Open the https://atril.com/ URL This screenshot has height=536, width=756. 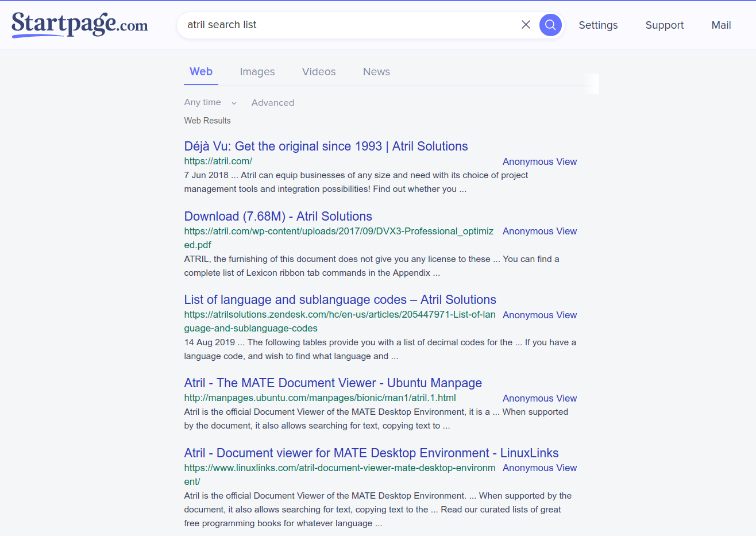pyautogui.click(x=218, y=161)
